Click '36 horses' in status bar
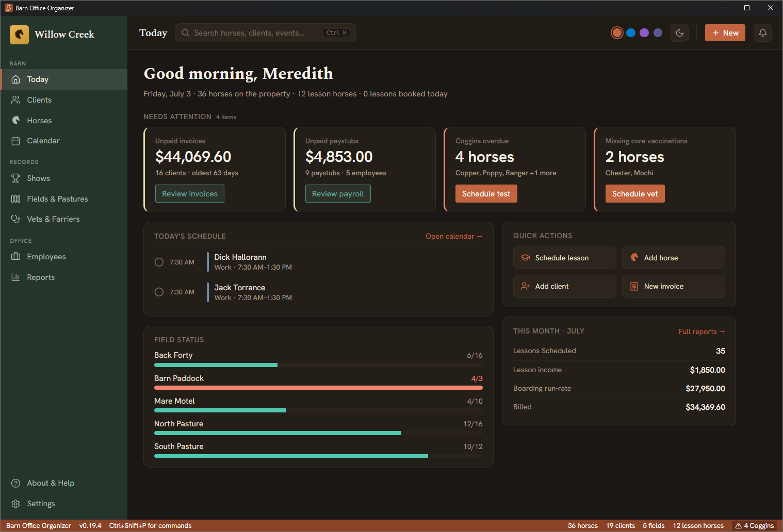The image size is (783, 532). pos(583,526)
